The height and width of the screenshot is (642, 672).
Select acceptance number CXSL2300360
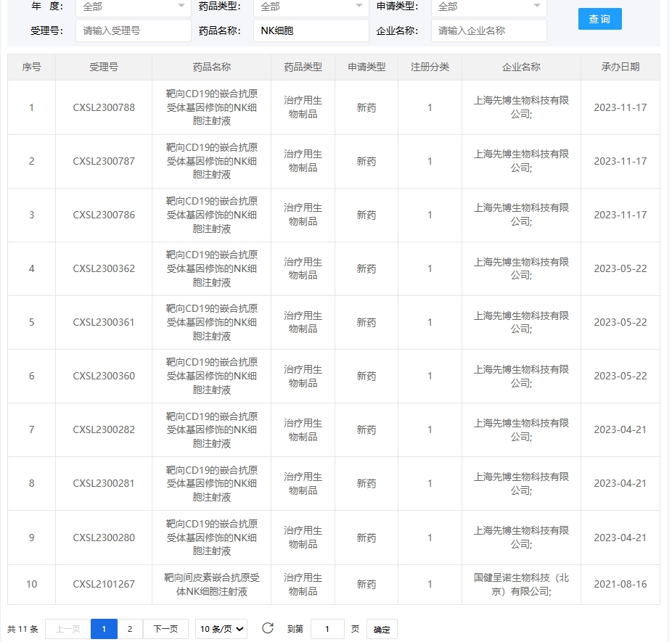(104, 376)
